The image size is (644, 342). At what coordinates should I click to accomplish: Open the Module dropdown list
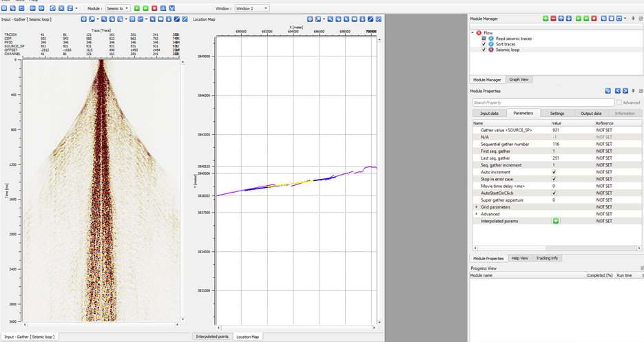(117, 8)
